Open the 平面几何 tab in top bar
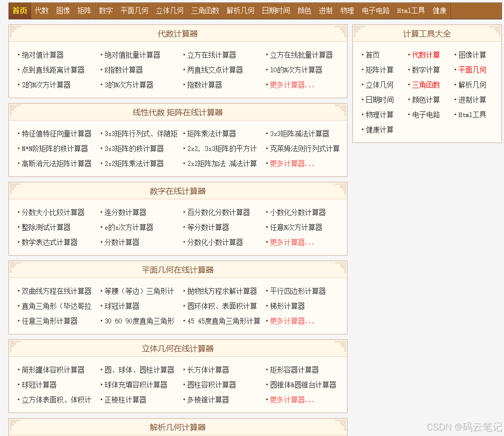This screenshot has height=436, width=504. (x=135, y=10)
